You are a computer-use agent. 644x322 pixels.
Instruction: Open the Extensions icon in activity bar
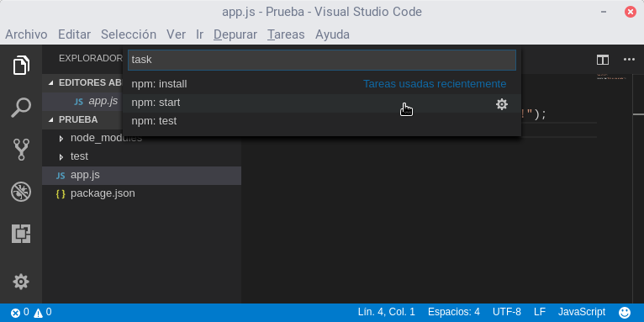click(21, 234)
